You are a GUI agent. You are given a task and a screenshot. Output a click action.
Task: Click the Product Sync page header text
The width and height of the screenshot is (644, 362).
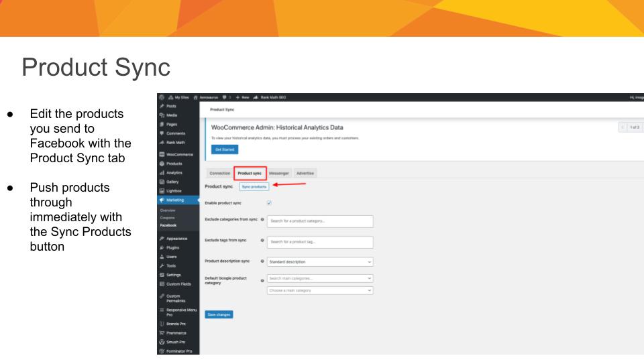tap(222, 109)
